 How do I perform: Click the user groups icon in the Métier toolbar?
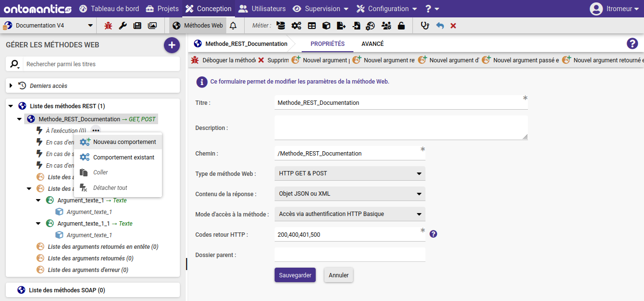386,26
